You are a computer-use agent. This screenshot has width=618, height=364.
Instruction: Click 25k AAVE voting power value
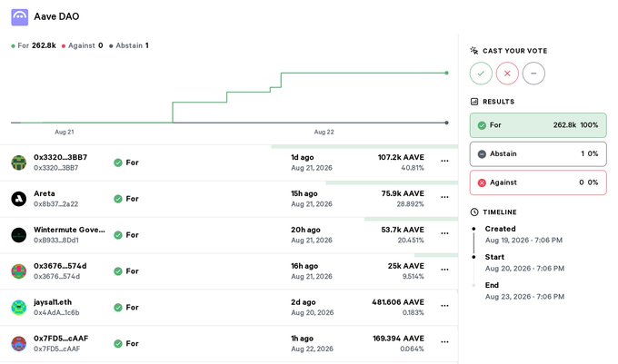406,266
